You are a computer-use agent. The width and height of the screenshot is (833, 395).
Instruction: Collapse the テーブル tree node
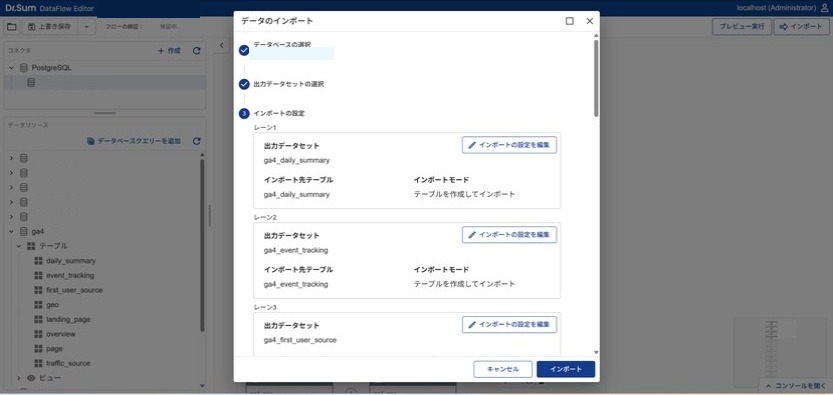coord(19,246)
